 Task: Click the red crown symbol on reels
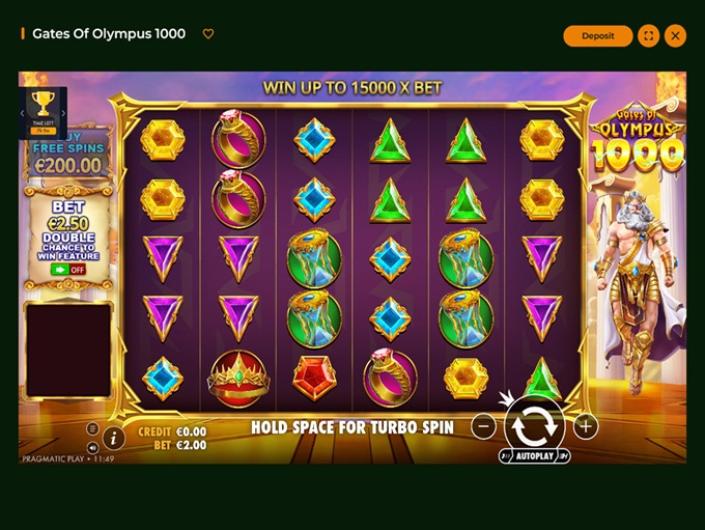(238, 379)
